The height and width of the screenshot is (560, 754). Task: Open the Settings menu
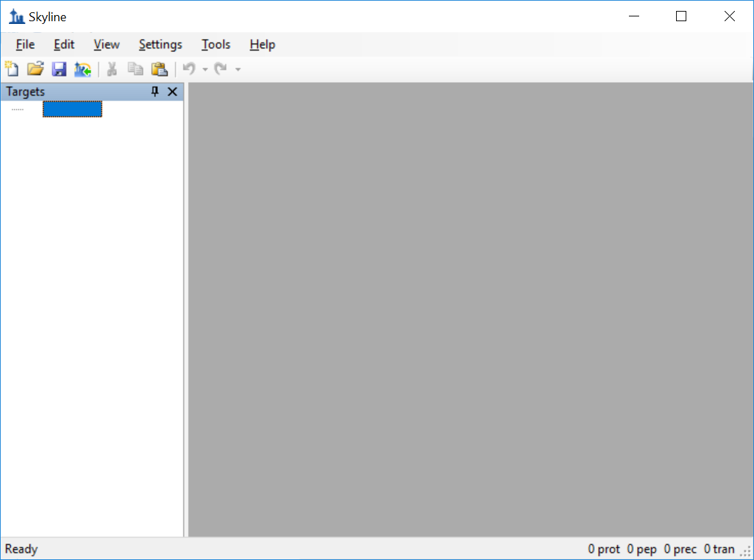tap(160, 44)
